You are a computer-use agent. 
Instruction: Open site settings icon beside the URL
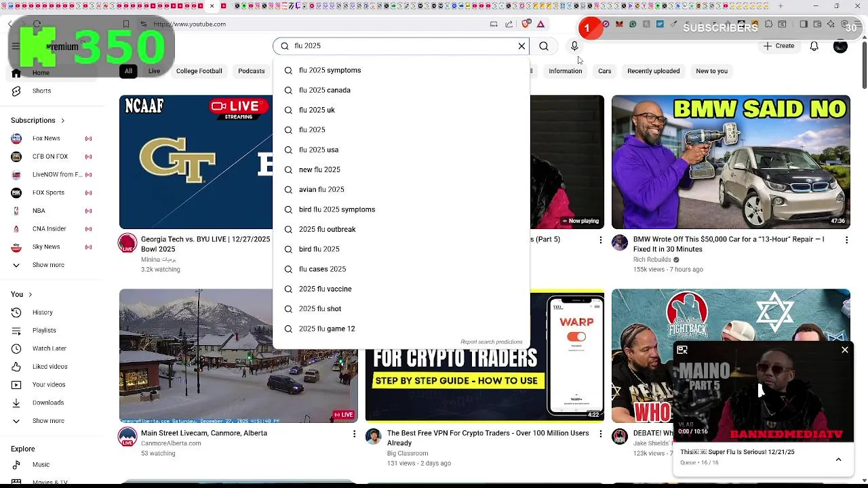pyautogui.click(x=144, y=24)
